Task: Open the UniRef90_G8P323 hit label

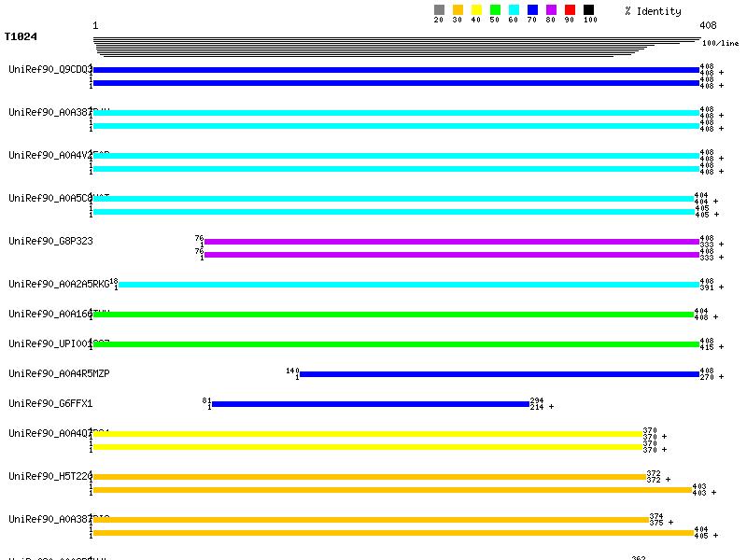Action: tap(50, 242)
